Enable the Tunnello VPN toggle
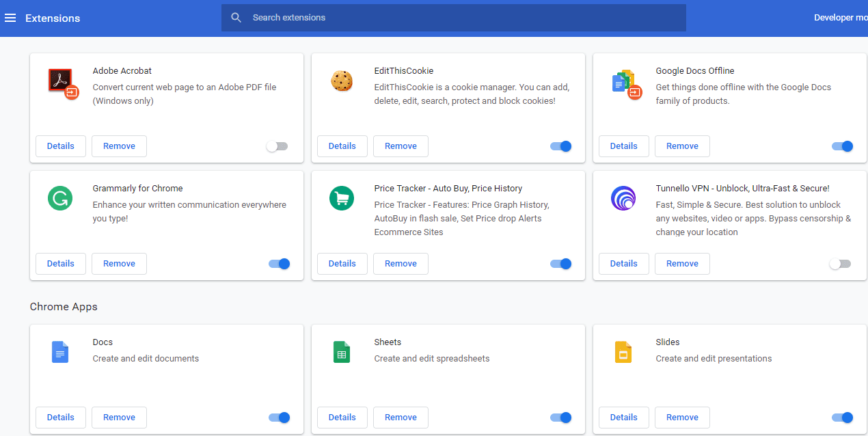 840,263
